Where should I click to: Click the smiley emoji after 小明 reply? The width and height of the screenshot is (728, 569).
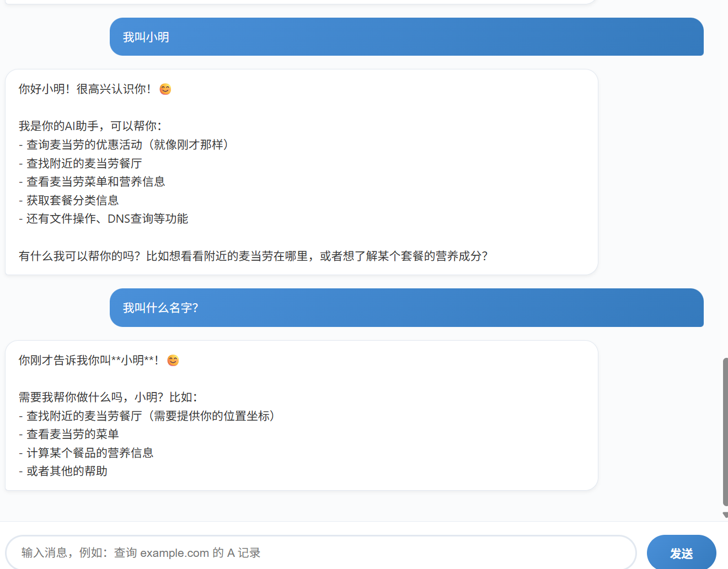(x=173, y=361)
